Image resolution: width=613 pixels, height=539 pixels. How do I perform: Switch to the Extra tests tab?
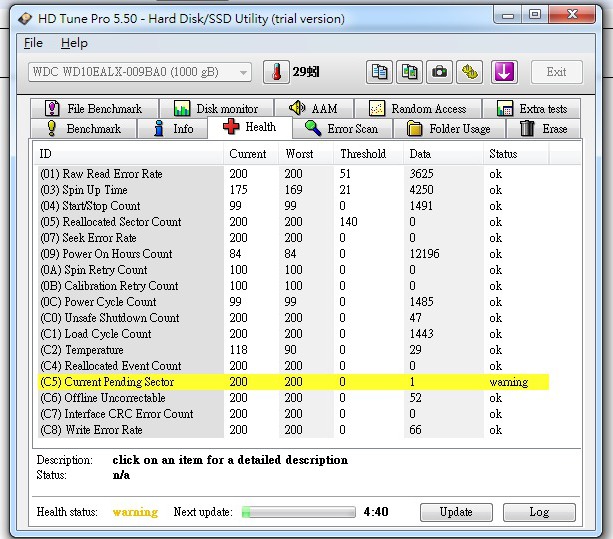pyautogui.click(x=532, y=108)
